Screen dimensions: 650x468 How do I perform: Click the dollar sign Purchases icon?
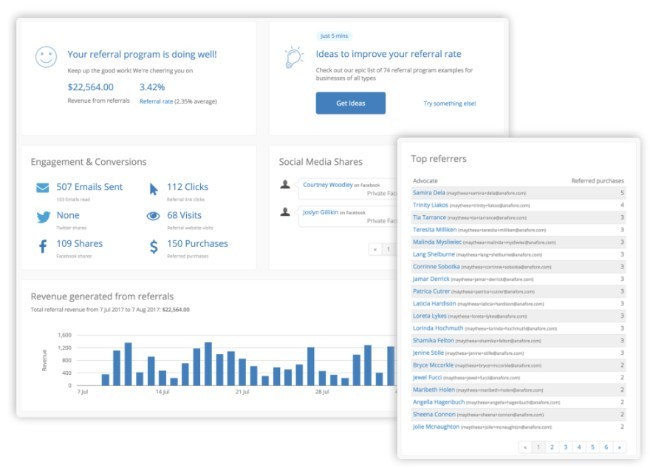[x=154, y=246]
